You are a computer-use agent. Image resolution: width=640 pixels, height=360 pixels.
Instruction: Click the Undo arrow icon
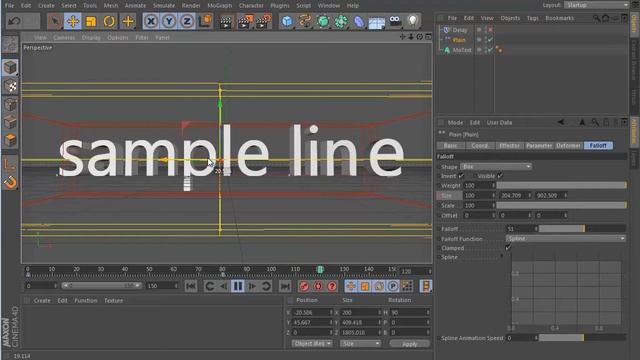pos(14,21)
